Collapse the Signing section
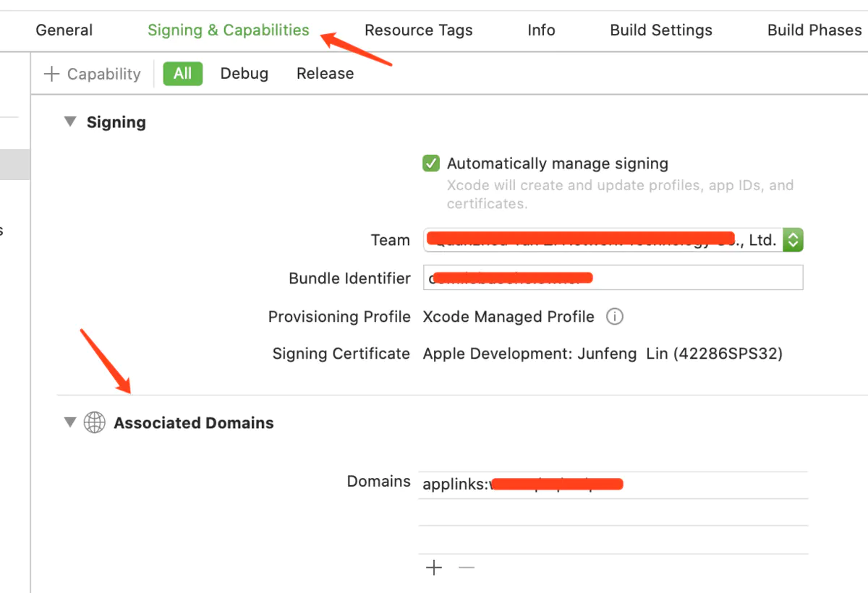 tap(70, 122)
